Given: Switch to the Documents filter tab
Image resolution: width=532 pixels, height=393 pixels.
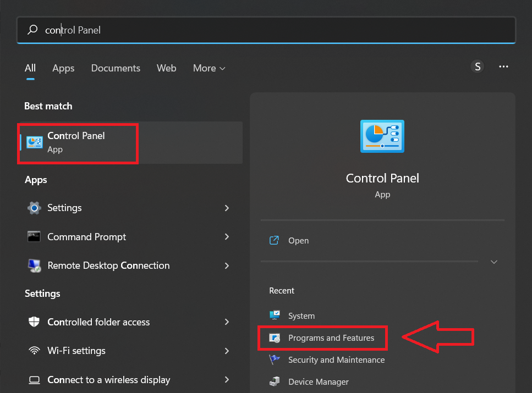Looking at the screenshot, I should 116,68.
